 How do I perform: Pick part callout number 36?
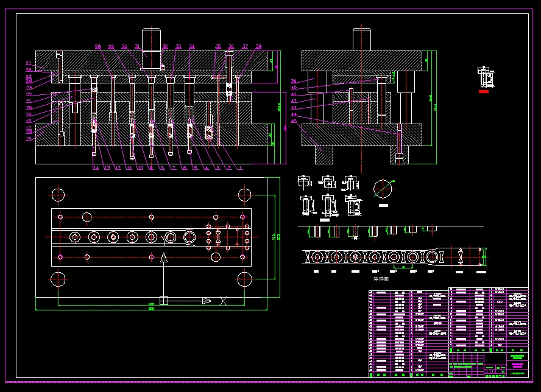tap(231, 46)
